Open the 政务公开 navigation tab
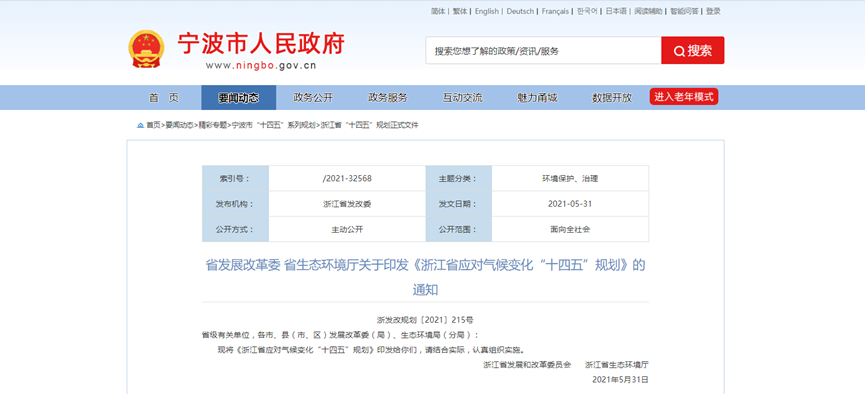Viewport: 865px width, 394px height. [x=313, y=98]
